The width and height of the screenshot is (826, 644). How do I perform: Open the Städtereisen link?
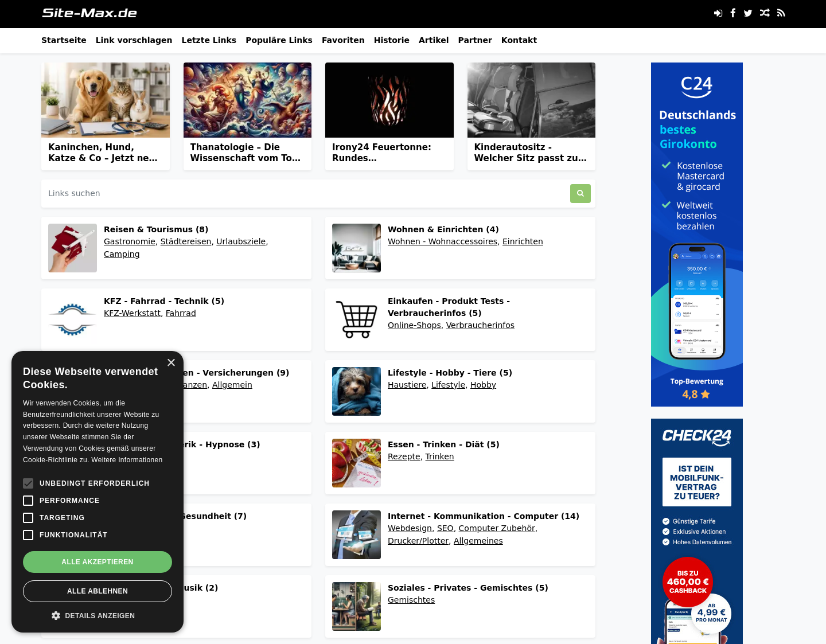[x=186, y=241]
